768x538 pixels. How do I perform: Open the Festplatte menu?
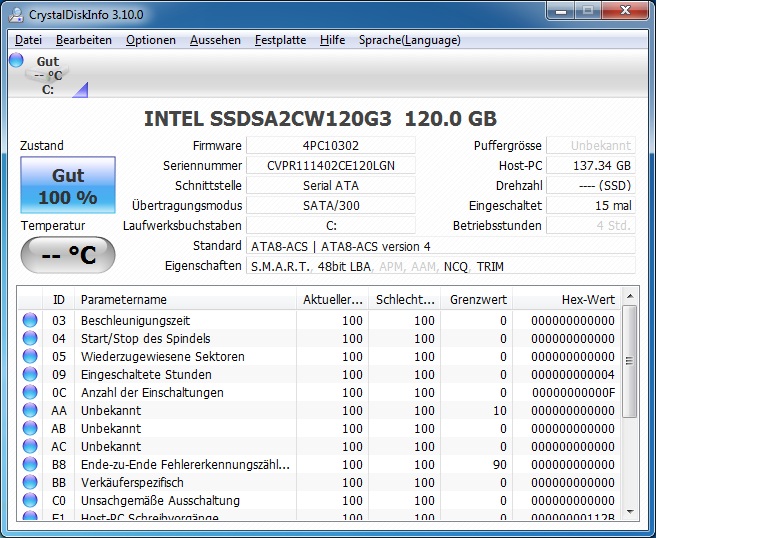click(281, 40)
